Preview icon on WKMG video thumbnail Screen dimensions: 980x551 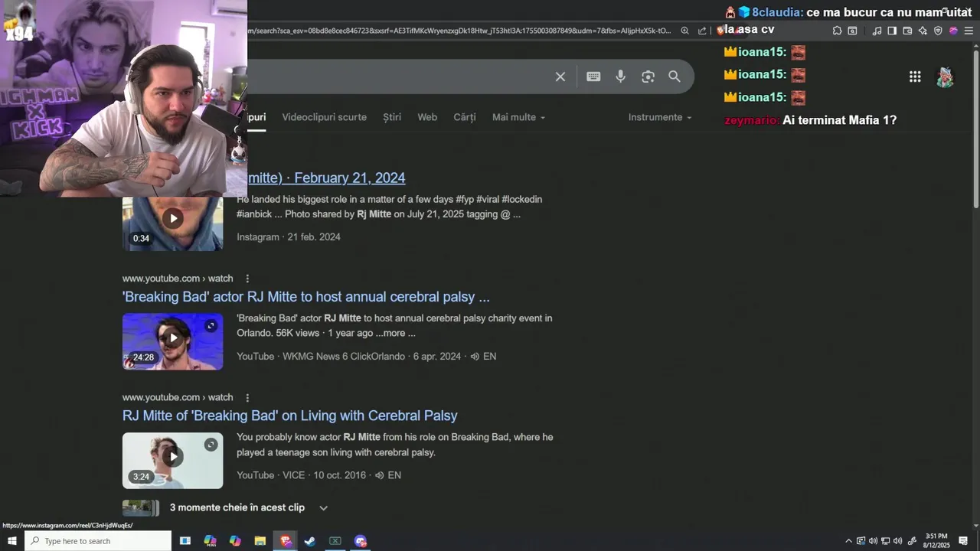coord(211,326)
